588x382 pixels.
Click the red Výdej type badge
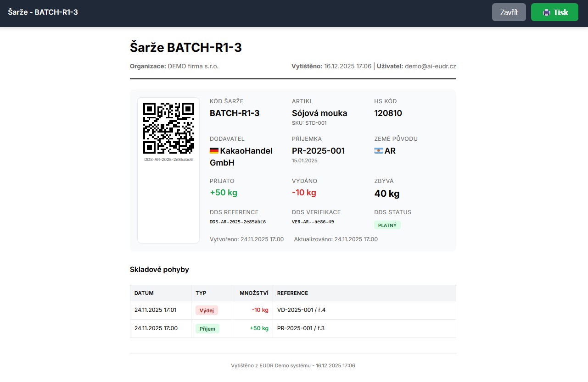click(207, 310)
